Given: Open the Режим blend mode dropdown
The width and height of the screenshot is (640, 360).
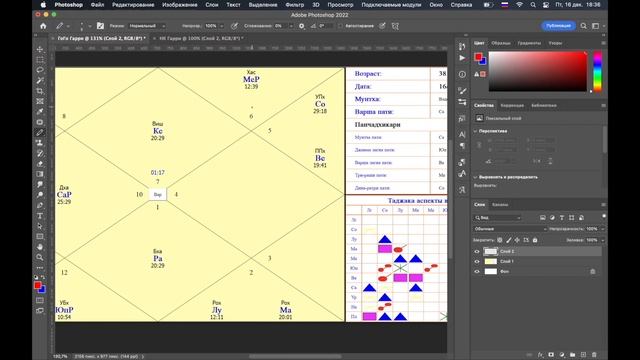Looking at the screenshot, I should coord(147,26).
